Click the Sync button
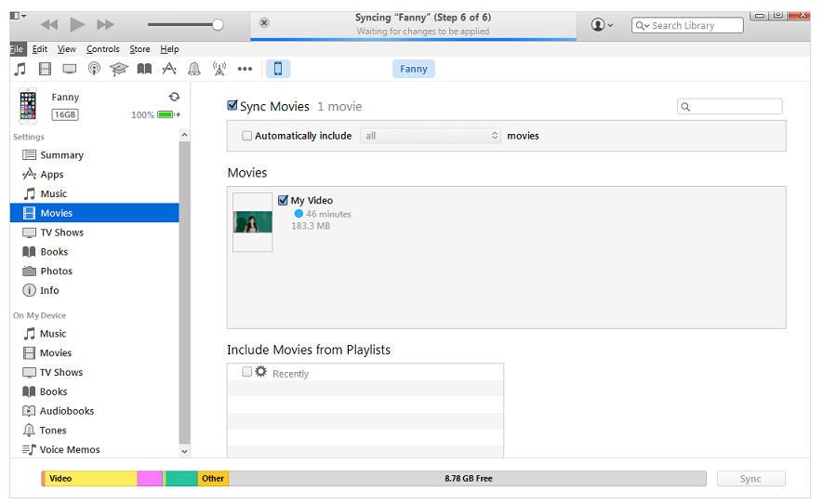The width and height of the screenshot is (823, 504). [x=750, y=479]
